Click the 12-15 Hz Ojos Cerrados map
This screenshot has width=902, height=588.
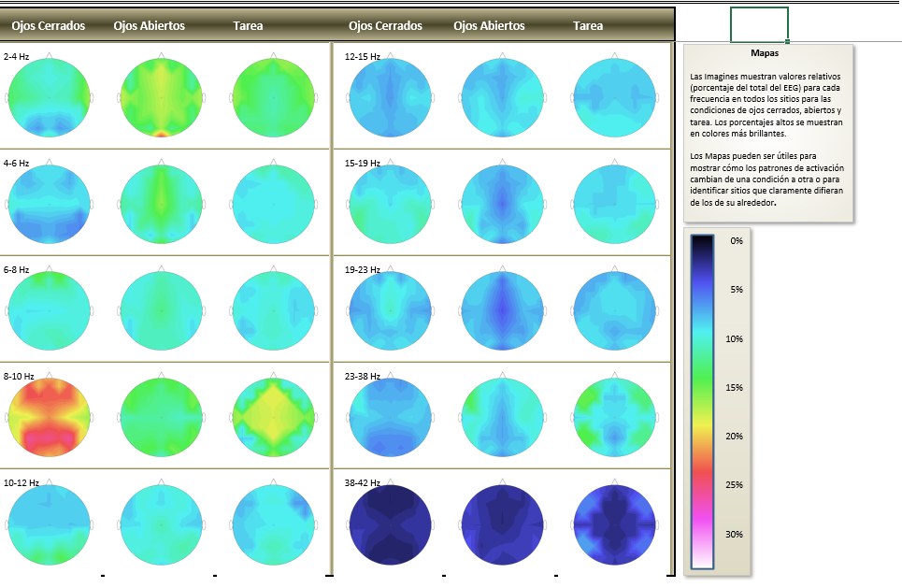point(390,97)
